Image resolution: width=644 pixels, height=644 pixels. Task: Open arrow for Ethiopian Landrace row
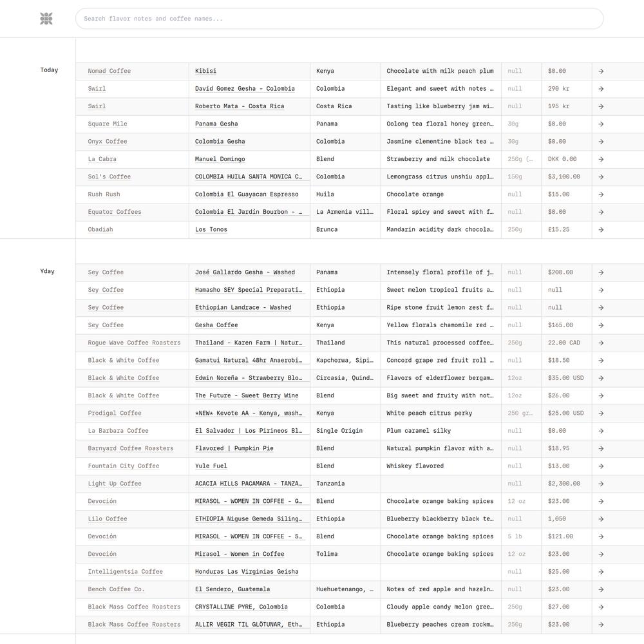tap(601, 308)
